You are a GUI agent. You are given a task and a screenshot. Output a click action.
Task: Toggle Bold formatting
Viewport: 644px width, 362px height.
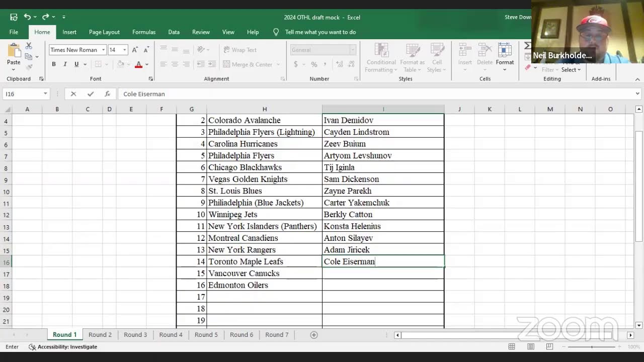click(x=54, y=64)
